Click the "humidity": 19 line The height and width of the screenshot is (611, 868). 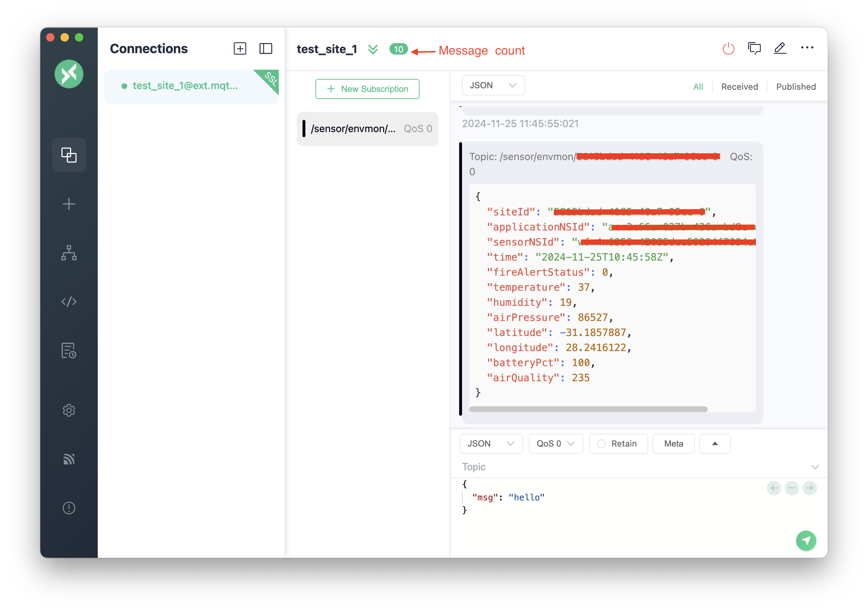pyautogui.click(x=531, y=302)
